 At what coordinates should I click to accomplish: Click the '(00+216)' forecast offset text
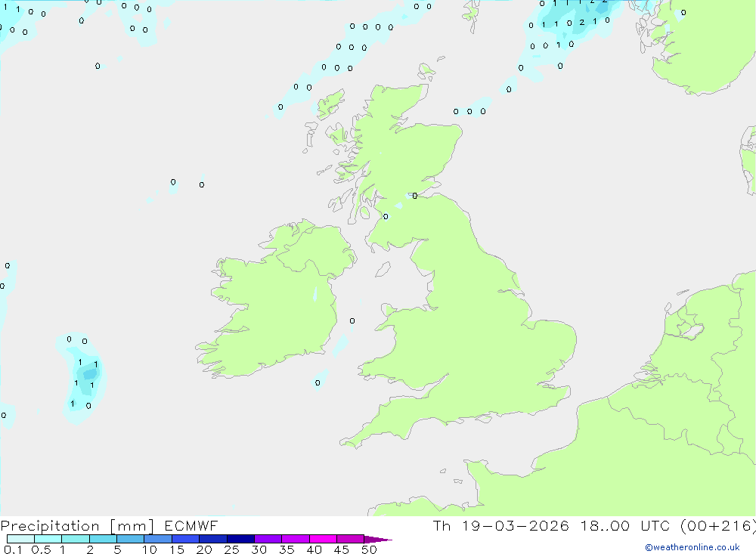click(x=718, y=526)
